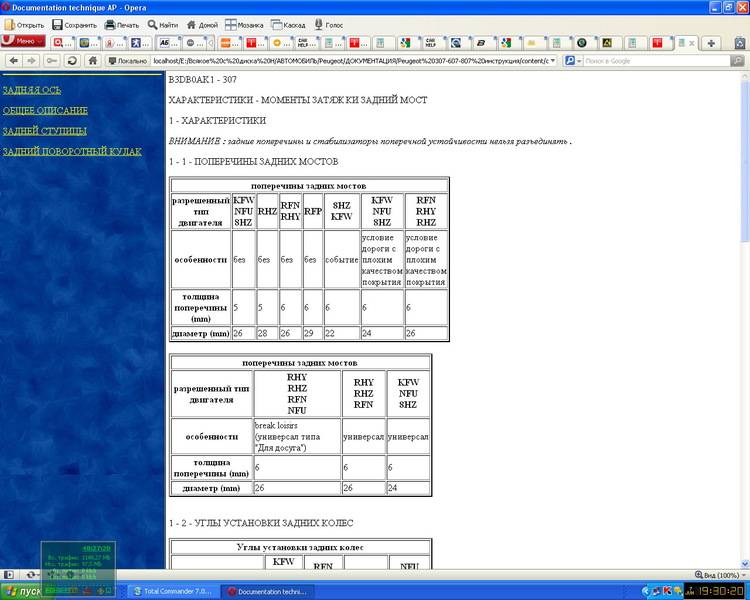Activate the Голос (Voice) button
750x600 pixels.
click(331, 24)
